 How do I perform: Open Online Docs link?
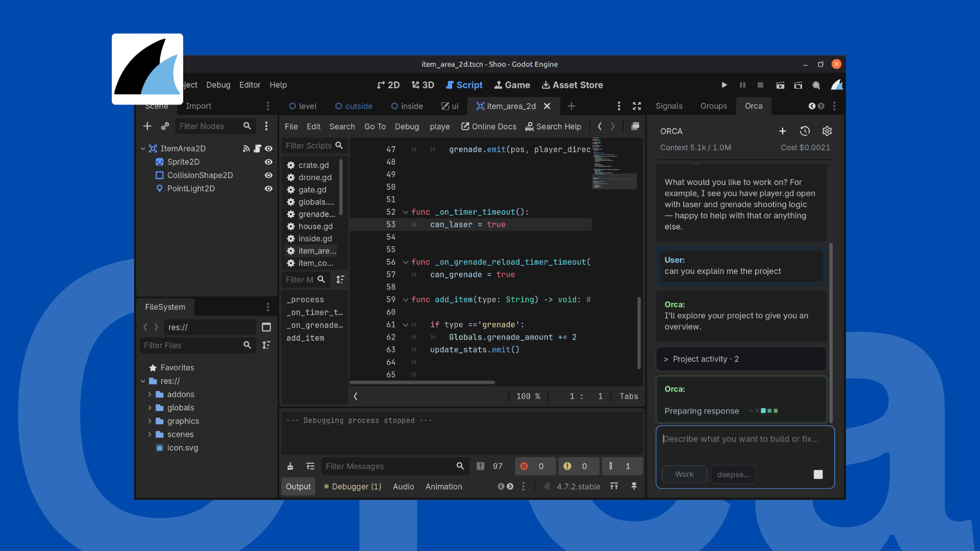coord(488,127)
